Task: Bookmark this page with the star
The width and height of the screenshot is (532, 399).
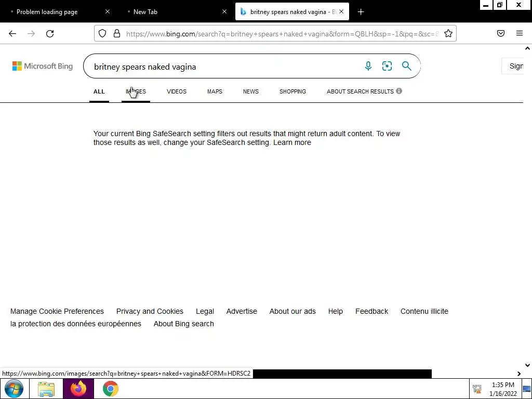Action: [448, 33]
